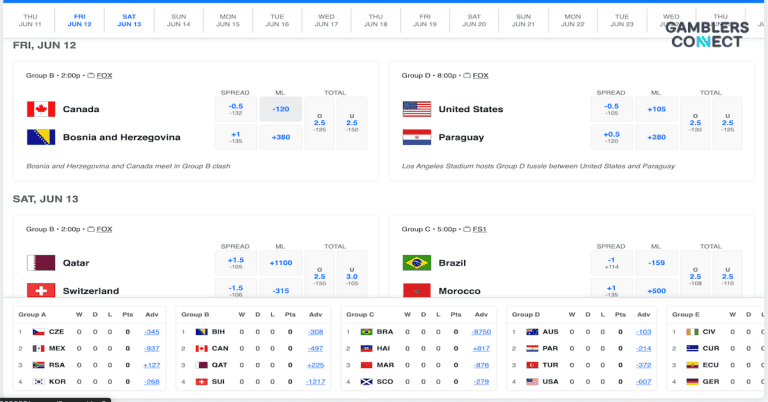Open CZE advance odds -345
This screenshot has width=768, height=402.
tap(152, 331)
